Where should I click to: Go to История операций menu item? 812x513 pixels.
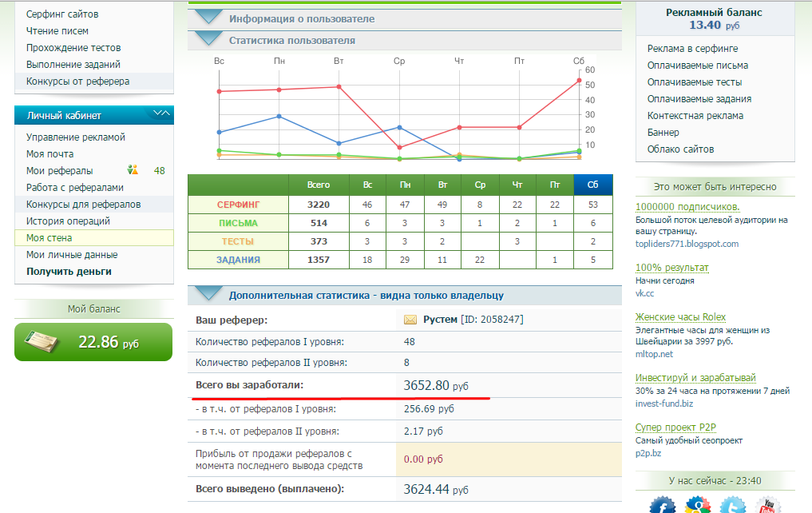(68, 221)
